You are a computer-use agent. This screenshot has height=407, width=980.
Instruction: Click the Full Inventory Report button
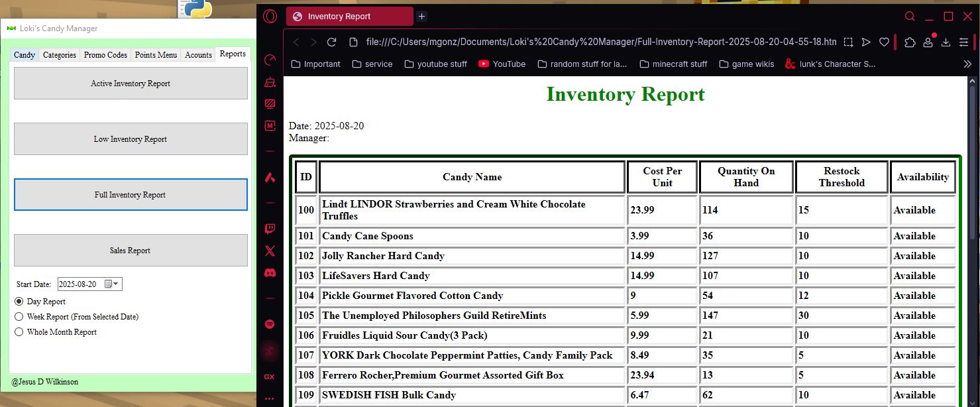click(131, 195)
